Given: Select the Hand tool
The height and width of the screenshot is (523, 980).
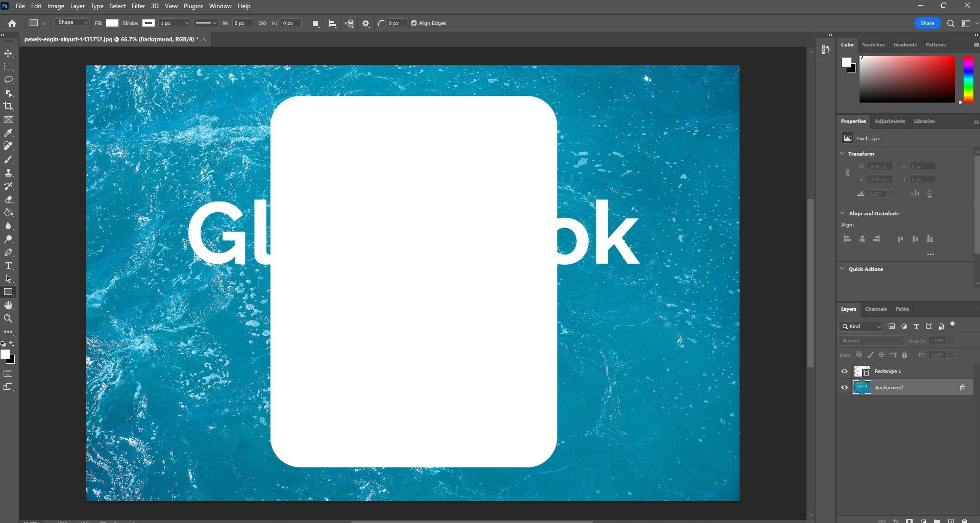Looking at the screenshot, I should pos(9,305).
